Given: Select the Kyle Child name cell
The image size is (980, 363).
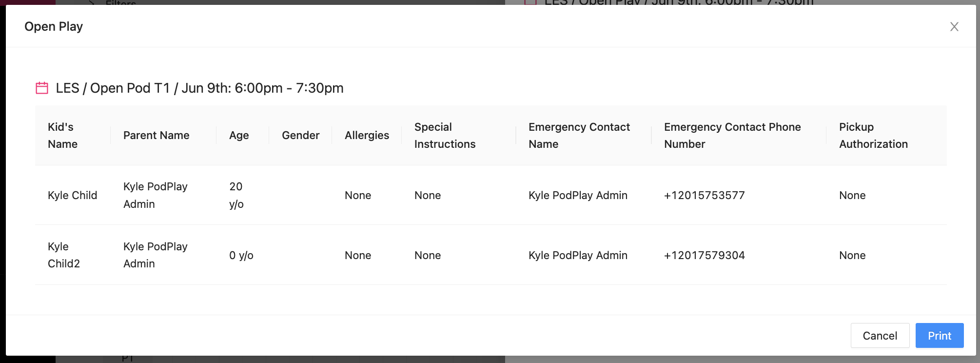Looking at the screenshot, I should pos(73,196).
